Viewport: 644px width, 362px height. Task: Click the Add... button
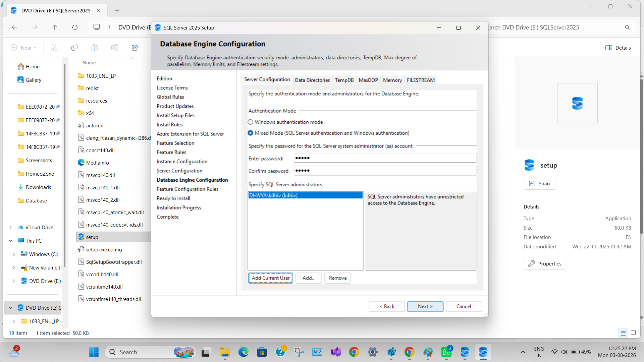click(309, 278)
